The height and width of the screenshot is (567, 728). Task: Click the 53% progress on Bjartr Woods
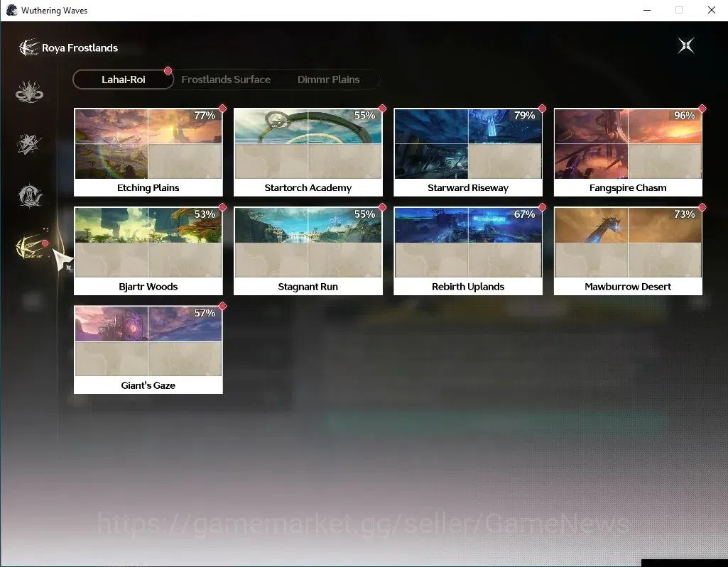pyautogui.click(x=205, y=214)
